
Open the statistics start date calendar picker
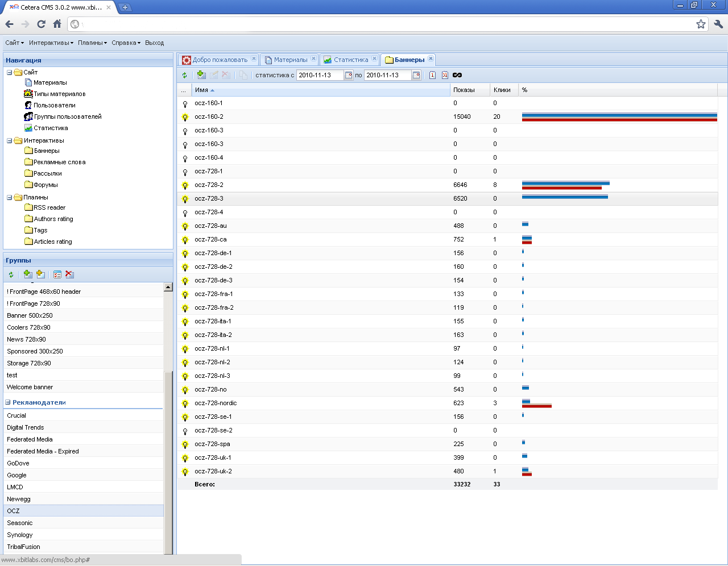point(349,75)
